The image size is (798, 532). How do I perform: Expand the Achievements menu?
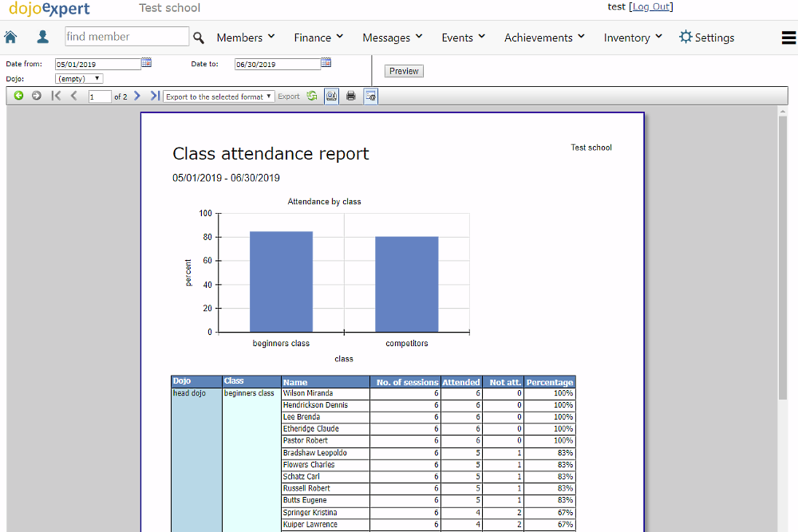[544, 37]
